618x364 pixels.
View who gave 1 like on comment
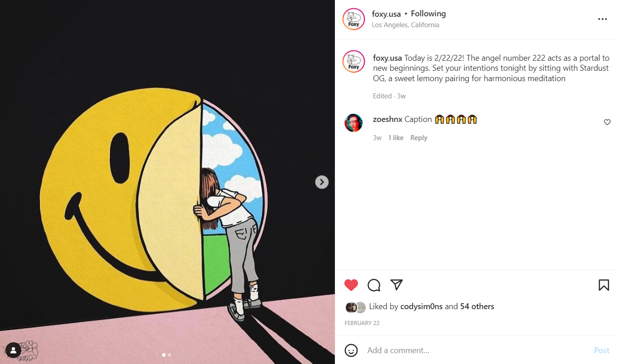pos(396,138)
